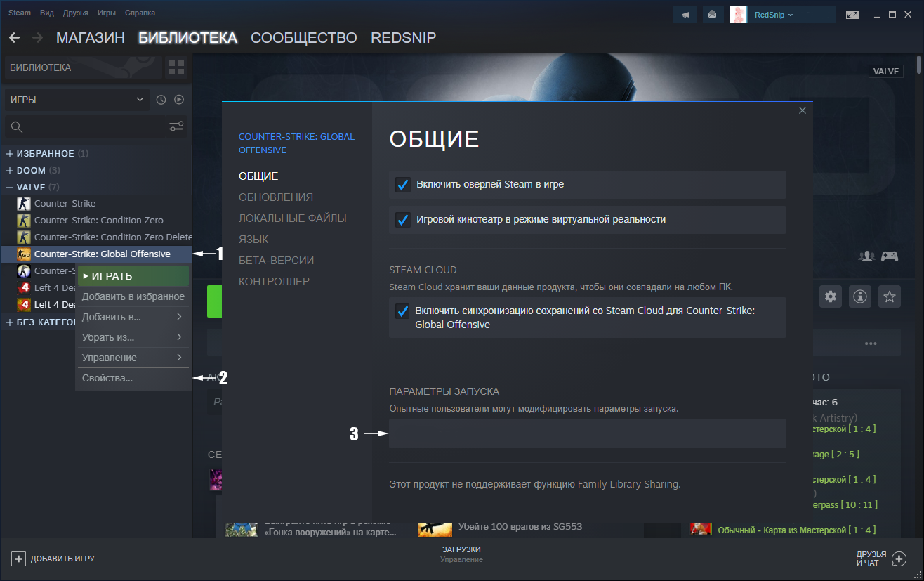The image size is (924, 581).
Task: Open the Справка menu
Action: [x=140, y=13]
